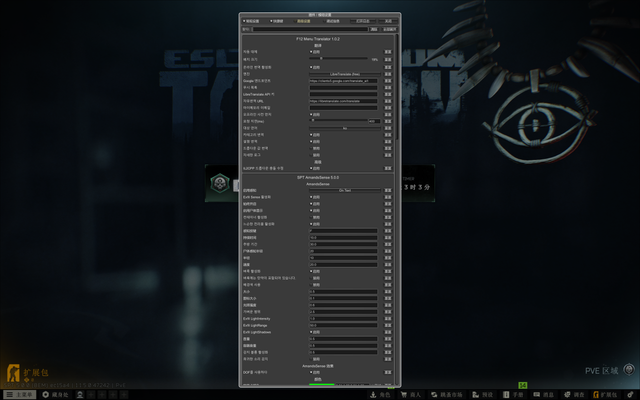Click the clear button next to search
640x400 pixels.
(x=374, y=29)
